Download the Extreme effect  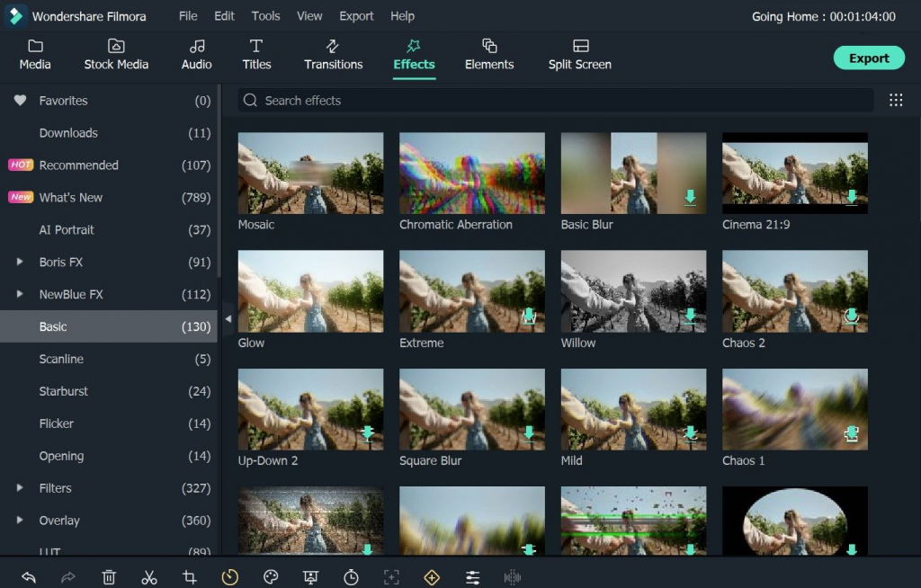(529, 316)
